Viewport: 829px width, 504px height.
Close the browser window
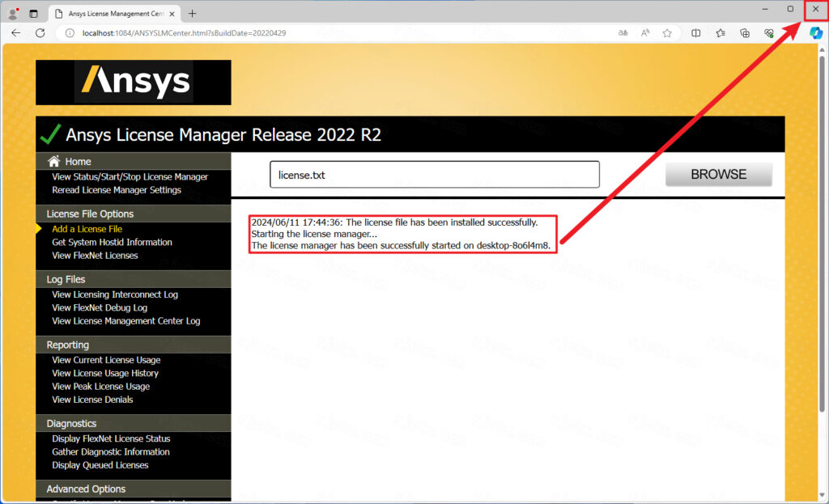click(x=816, y=9)
